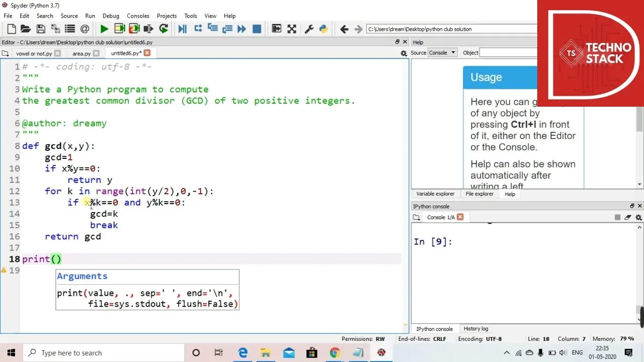This screenshot has width=644, height=362.
Task: Click taskbar search box
Action: click(x=104, y=352)
